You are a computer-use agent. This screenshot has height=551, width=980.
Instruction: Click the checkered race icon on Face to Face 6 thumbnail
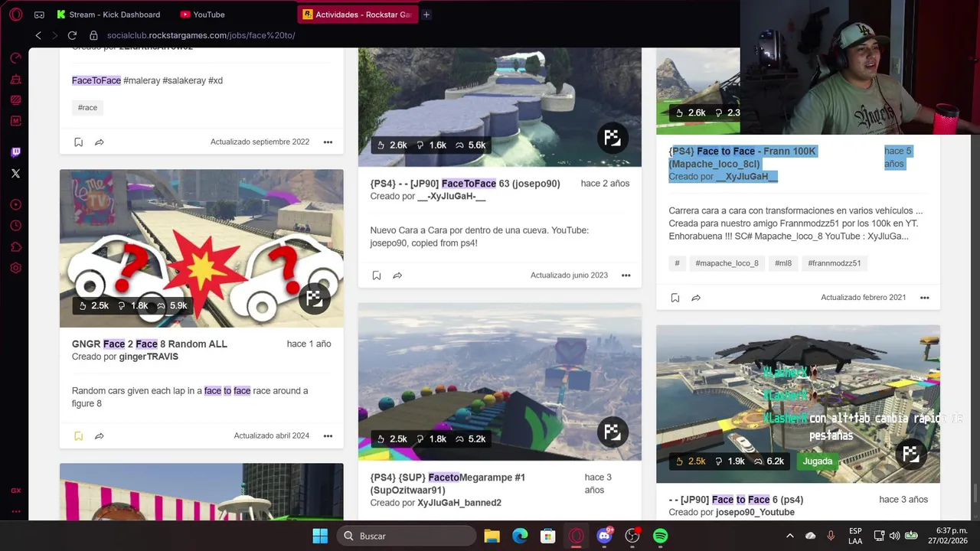click(x=910, y=454)
